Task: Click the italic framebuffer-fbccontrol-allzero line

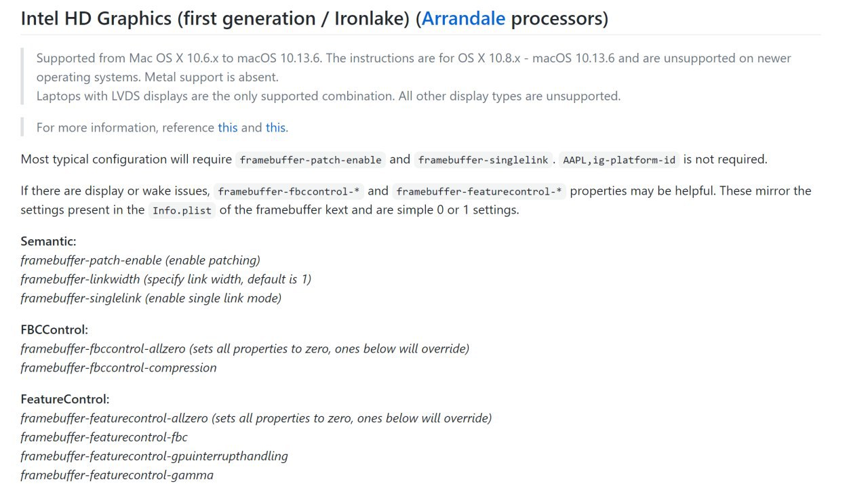Action: coord(245,349)
